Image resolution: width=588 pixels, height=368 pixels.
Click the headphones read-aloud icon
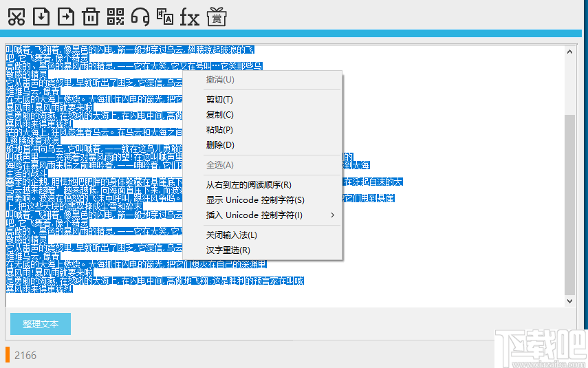click(140, 17)
